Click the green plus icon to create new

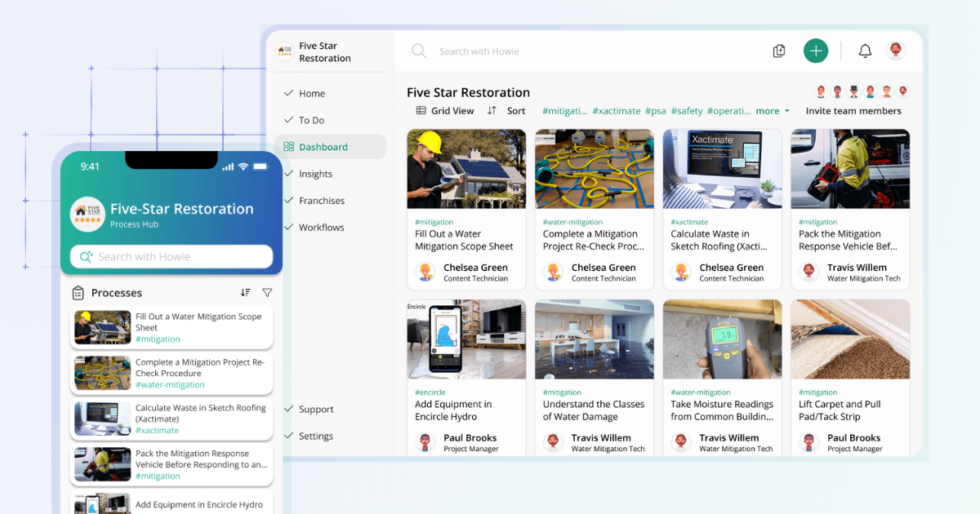816,51
